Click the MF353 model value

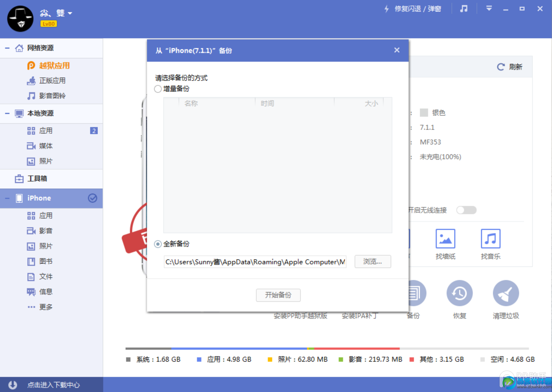[430, 142]
